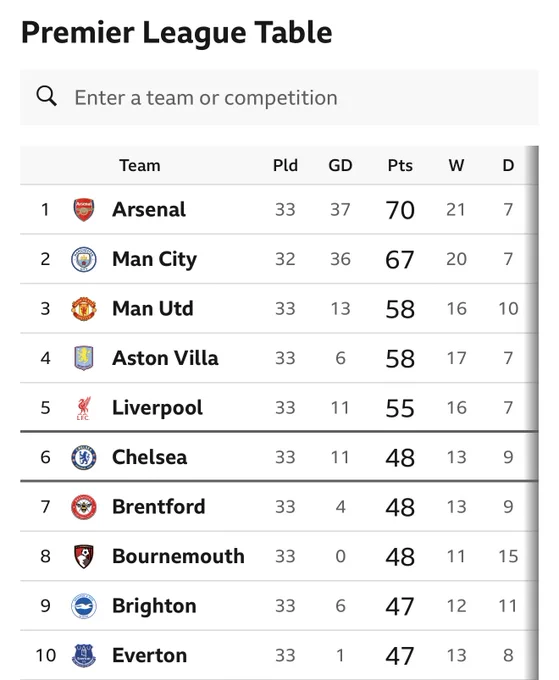
Task: Click the Liverpool club crest
Action: coord(83,408)
